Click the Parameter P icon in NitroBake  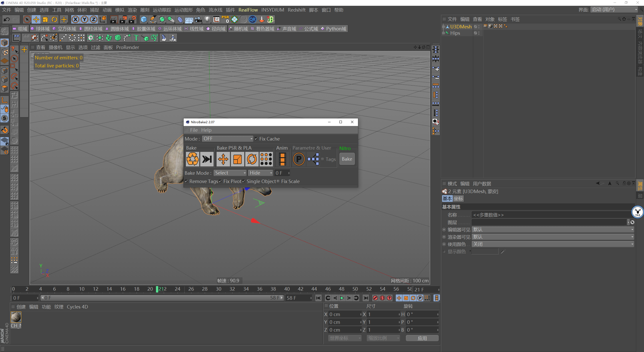299,159
